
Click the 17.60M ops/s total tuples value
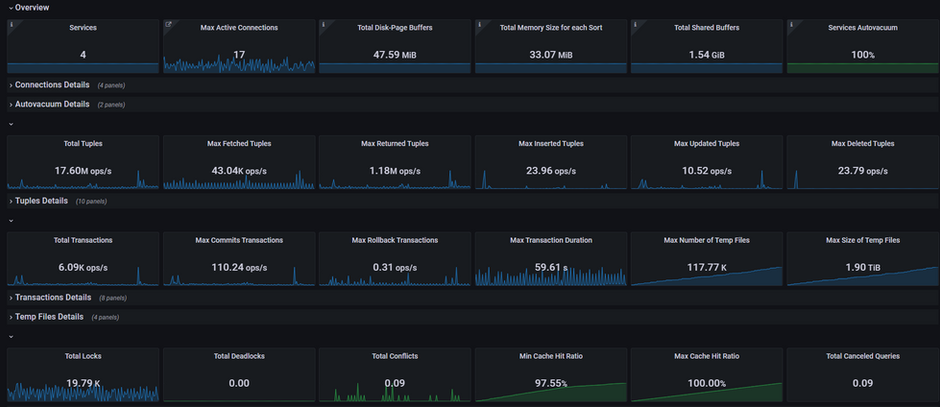83,171
